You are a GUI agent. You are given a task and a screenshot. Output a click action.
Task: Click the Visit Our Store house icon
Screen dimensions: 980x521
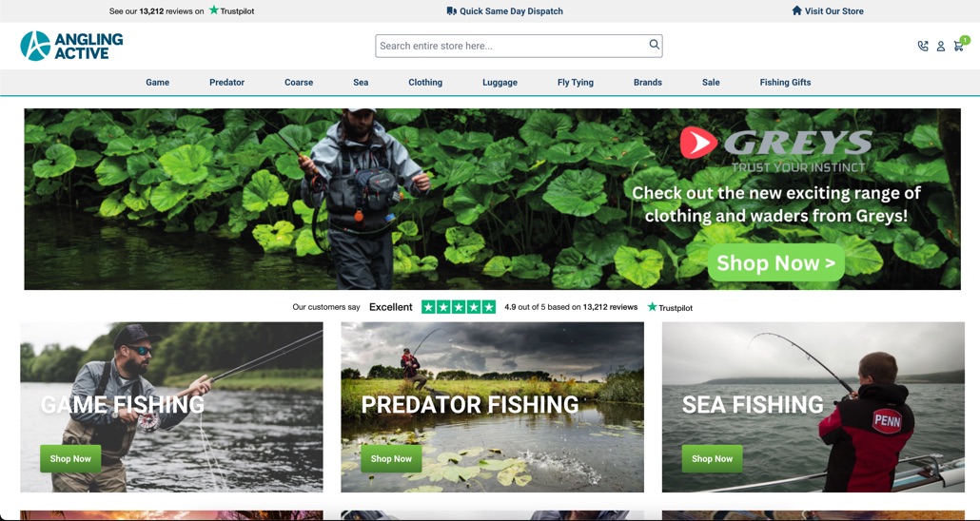tap(797, 10)
